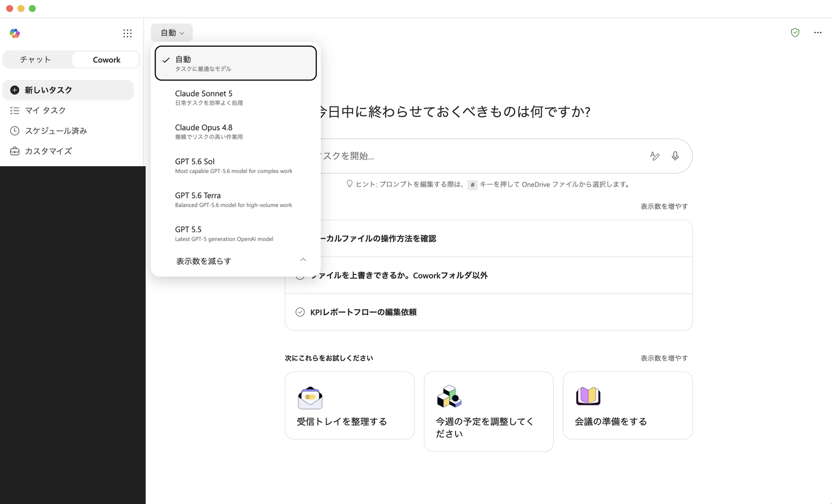Choose Claude Opus 4.8 model
832x504 pixels.
(x=236, y=131)
